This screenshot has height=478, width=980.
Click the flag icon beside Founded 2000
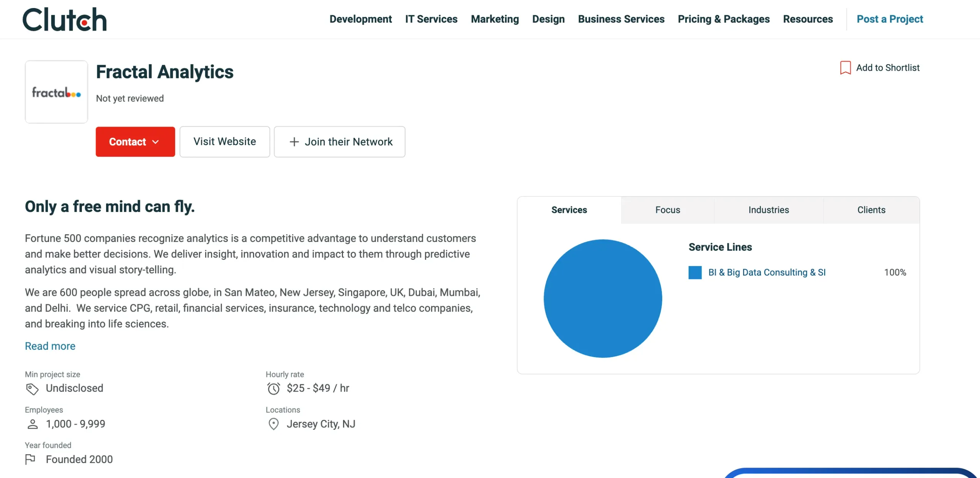32,460
